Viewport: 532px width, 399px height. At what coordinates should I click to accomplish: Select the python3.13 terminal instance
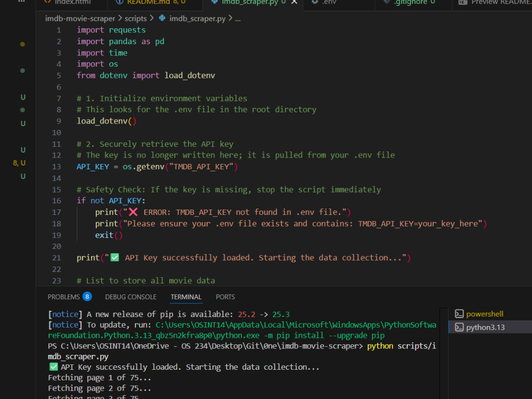tap(490, 327)
